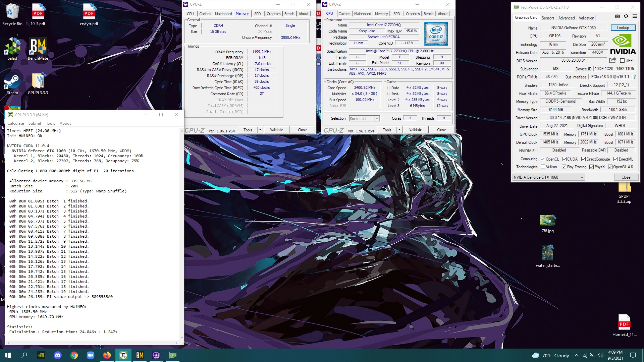The width and height of the screenshot is (644, 362).
Task: Open the erytytr.pdf desktop file
Action: point(89,14)
